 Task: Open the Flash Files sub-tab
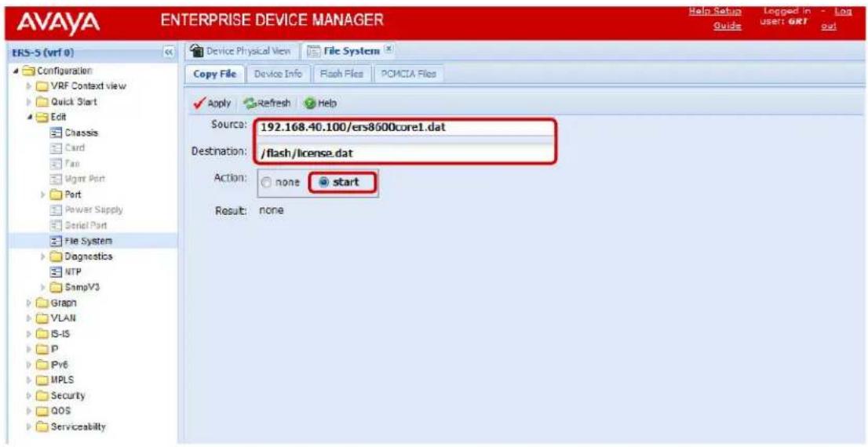(x=341, y=74)
